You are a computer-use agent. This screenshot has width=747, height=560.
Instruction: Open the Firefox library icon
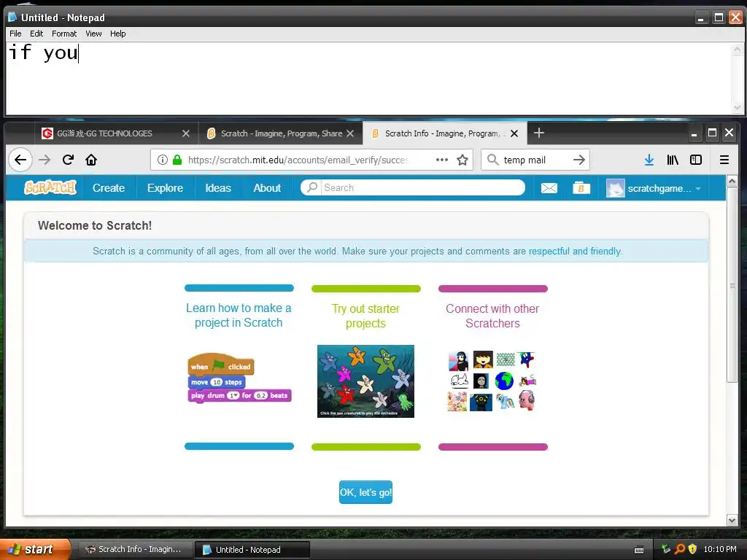(x=673, y=160)
